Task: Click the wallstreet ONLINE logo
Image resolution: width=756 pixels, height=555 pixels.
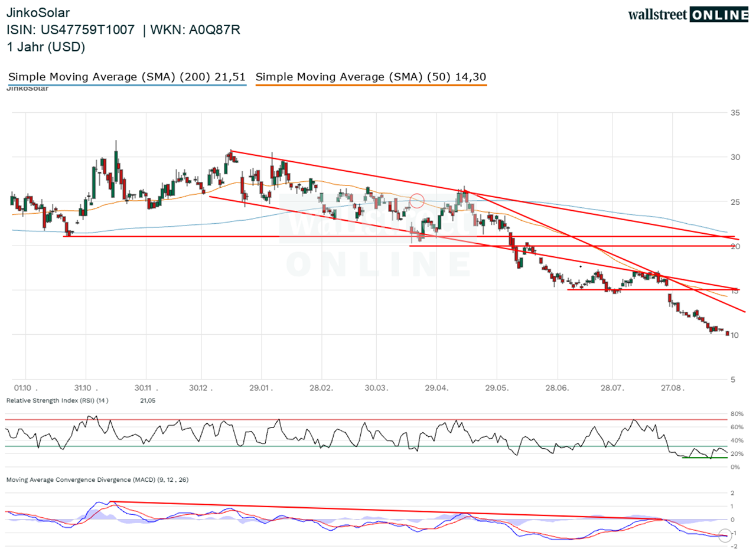Action: [x=689, y=15]
